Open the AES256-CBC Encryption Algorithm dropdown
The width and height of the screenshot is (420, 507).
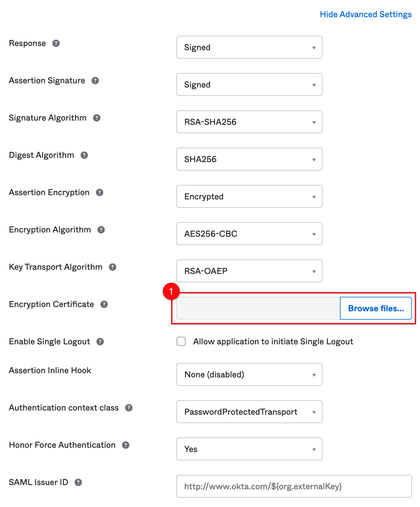249,234
